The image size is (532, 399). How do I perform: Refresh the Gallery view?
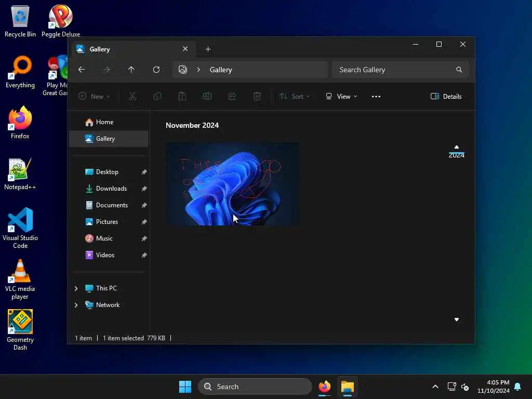(x=156, y=70)
